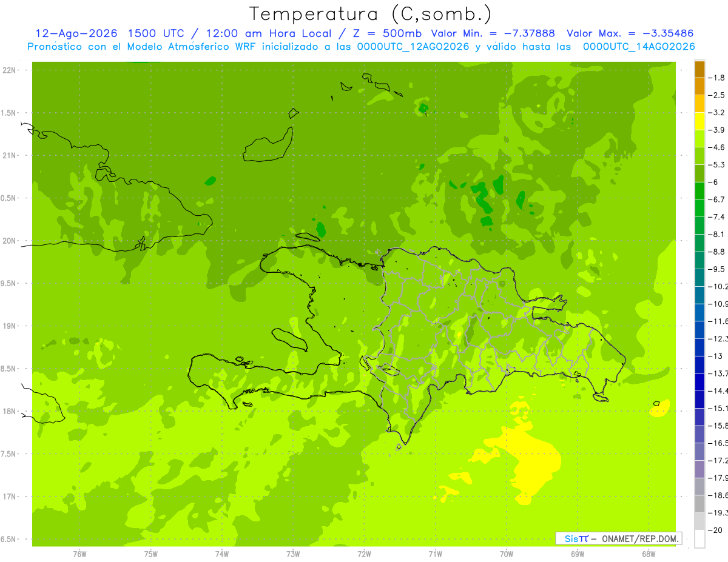This screenshot has height=562, width=728.
Task: Click the '17N' latitude label
Action: (x=8, y=497)
